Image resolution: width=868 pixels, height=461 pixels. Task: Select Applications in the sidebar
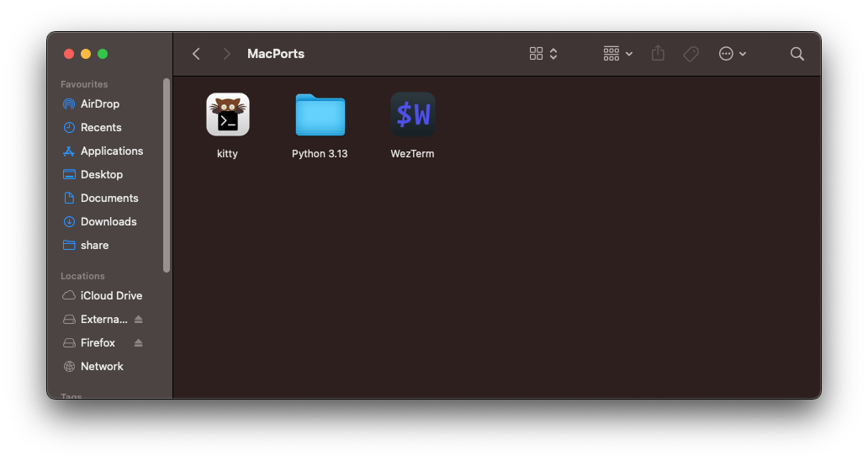click(111, 151)
